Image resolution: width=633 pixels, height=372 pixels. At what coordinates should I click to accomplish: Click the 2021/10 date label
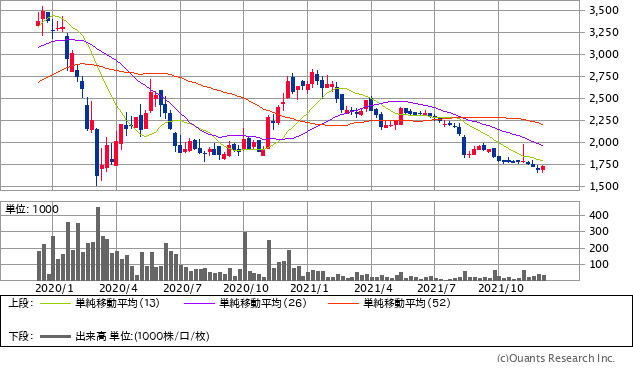coord(501,288)
